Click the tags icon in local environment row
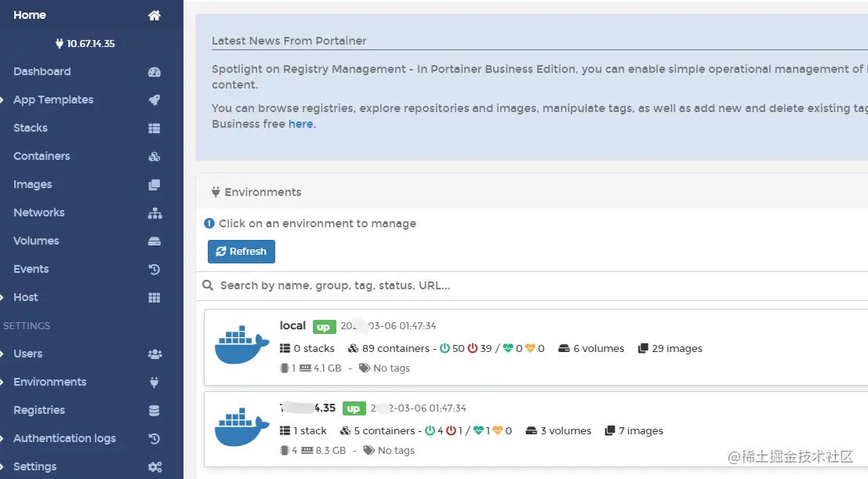The height and width of the screenshot is (479, 868). click(365, 368)
